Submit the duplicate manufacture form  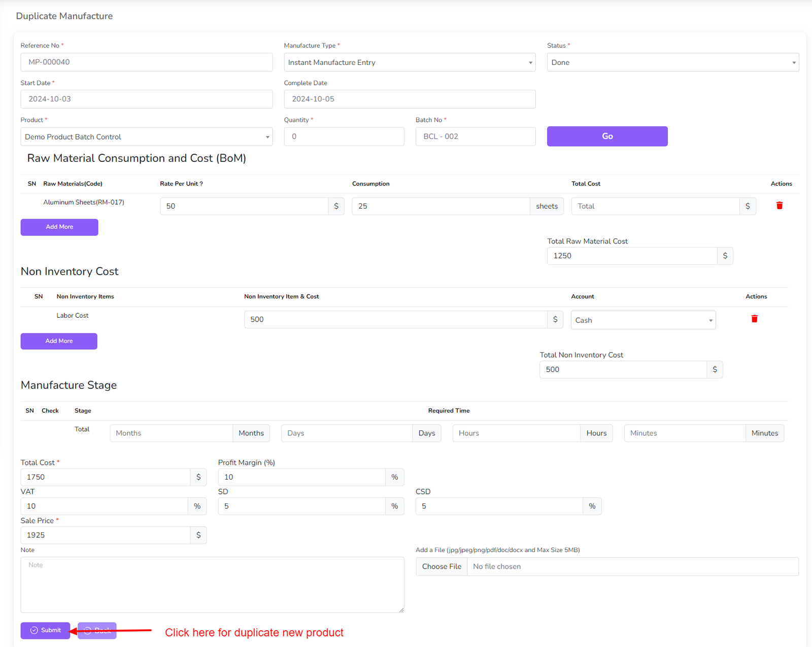coord(45,630)
